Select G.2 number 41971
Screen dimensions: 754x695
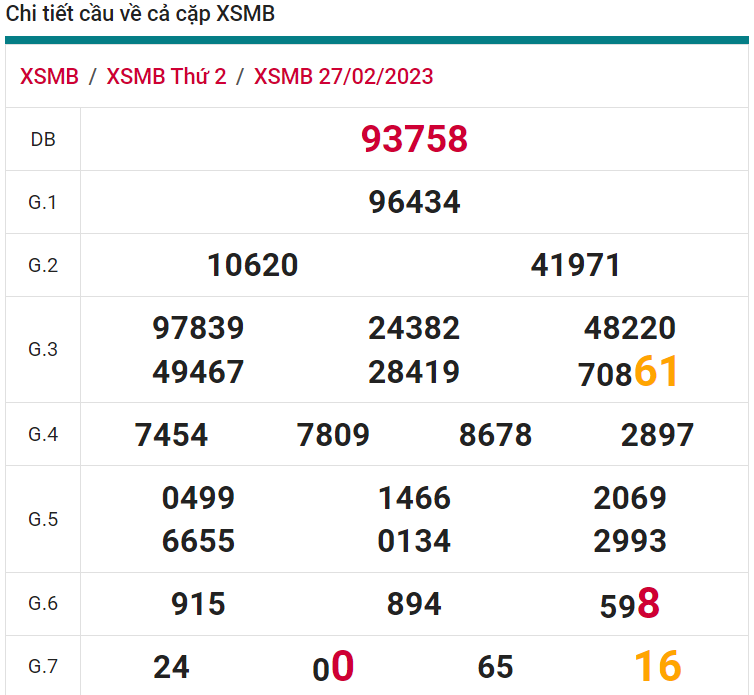pos(576,265)
